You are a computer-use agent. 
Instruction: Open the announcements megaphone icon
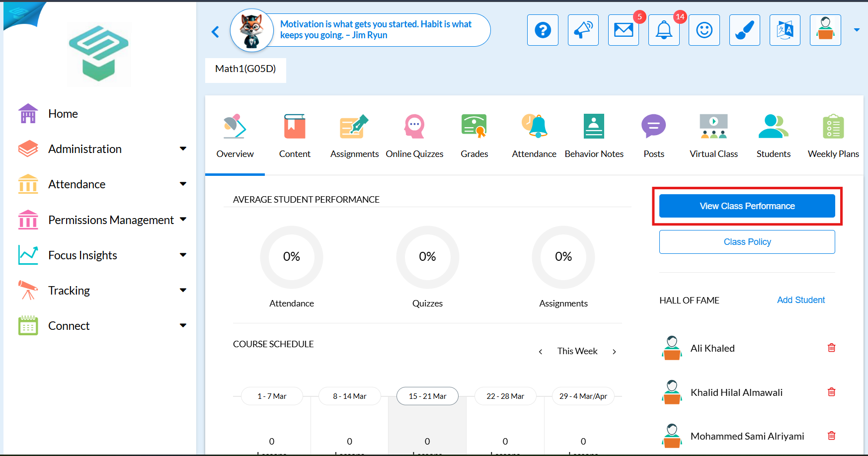(x=583, y=30)
